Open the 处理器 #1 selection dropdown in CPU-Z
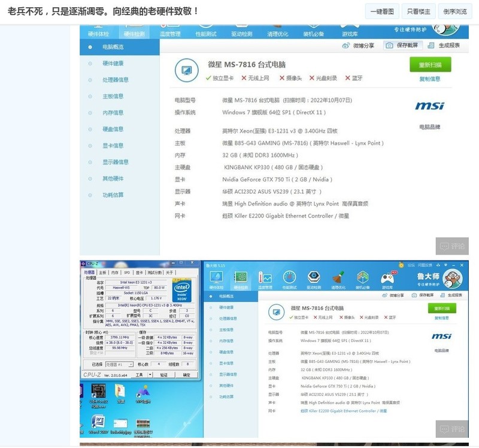The width and height of the screenshot is (479, 448). click(119, 364)
